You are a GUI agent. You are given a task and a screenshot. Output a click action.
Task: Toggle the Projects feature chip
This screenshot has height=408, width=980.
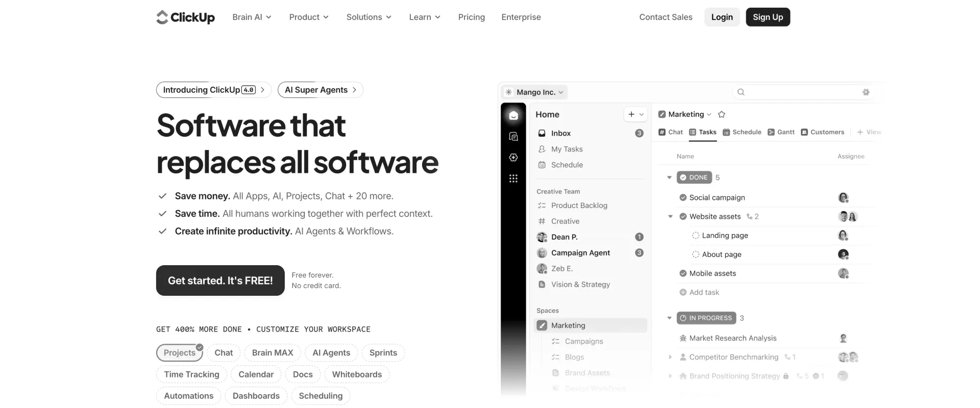(180, 353)
